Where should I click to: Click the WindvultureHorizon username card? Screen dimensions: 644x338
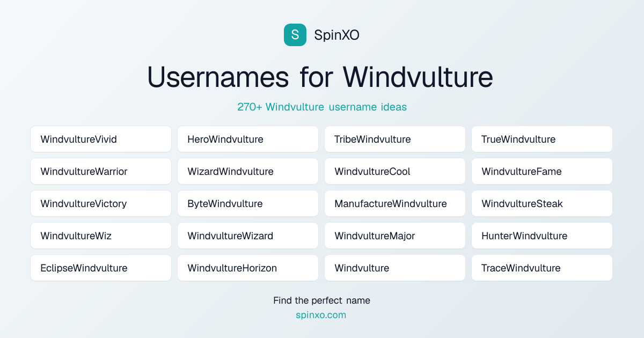click(x=248, y=268)
